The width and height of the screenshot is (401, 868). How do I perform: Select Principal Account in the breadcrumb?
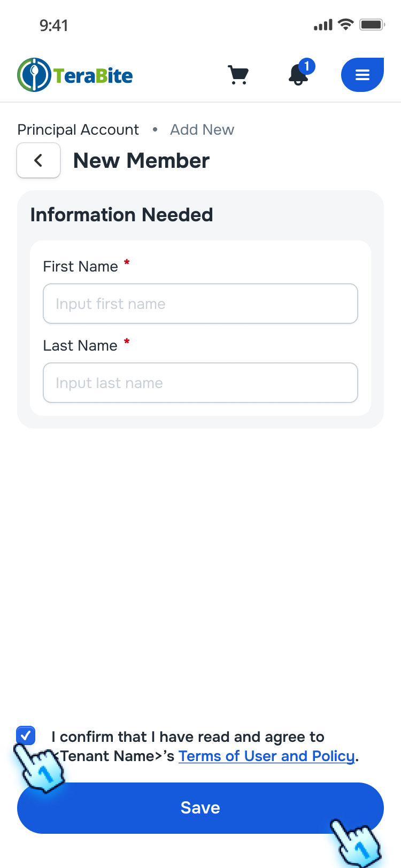point(78,129)
